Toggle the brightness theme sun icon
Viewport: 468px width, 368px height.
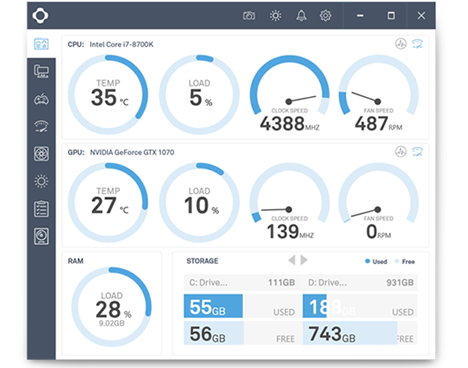pos(275,15)
